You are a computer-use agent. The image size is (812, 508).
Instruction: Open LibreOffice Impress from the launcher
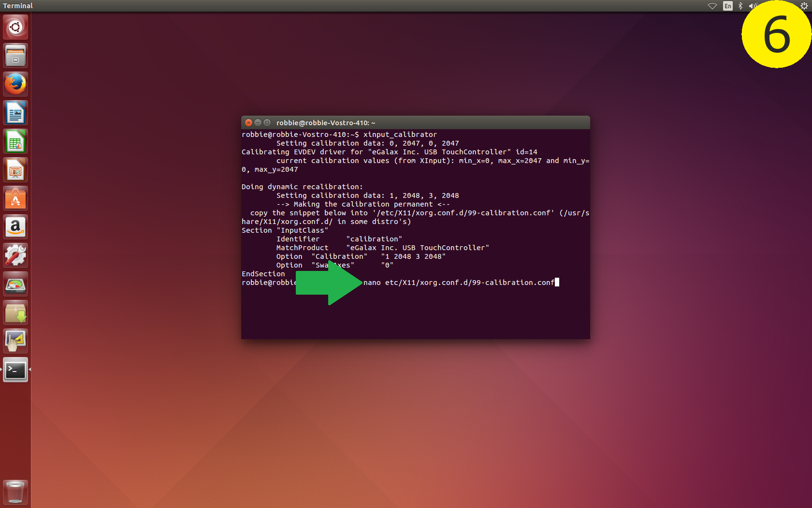pyautogui.click(x=15, y=170)
